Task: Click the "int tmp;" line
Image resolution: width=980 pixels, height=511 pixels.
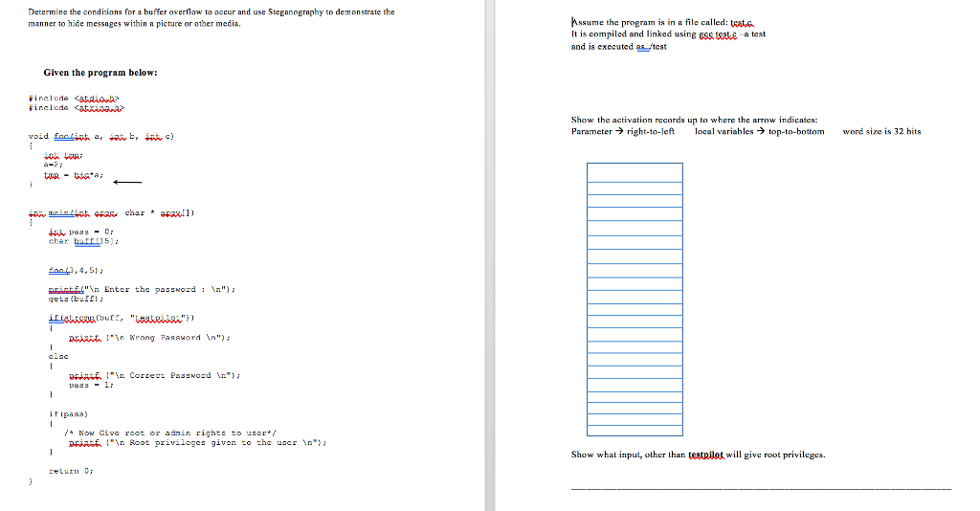Action: 63,155
